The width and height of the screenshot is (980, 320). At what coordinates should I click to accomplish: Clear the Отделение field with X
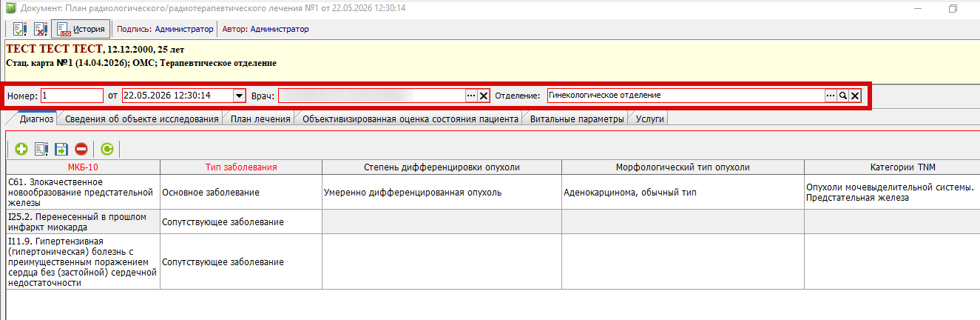[x=854, y=96]
